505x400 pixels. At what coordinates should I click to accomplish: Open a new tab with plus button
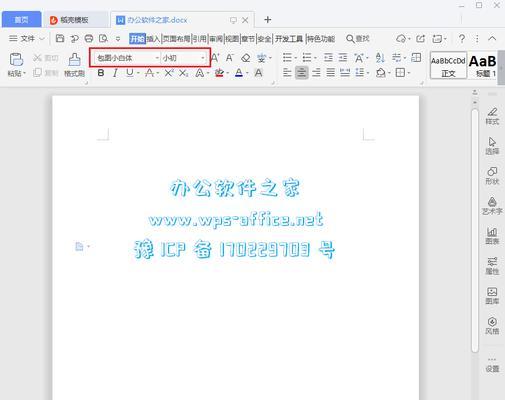click(267, 20)
